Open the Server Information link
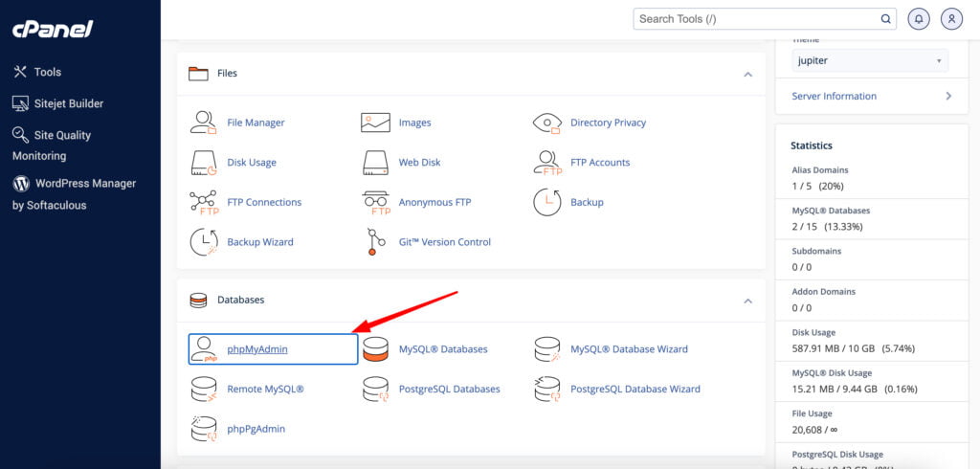This screenshot has height=469, width=980. (834, 97)
